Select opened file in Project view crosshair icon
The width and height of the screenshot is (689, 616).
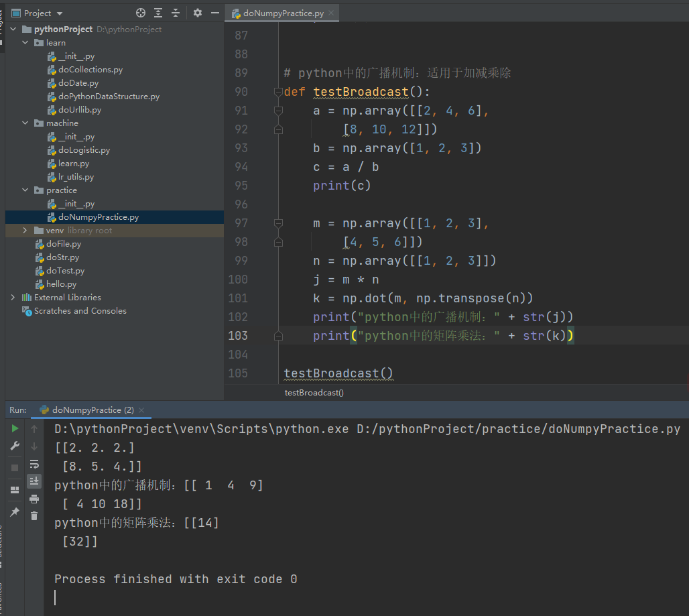[141, 12]
